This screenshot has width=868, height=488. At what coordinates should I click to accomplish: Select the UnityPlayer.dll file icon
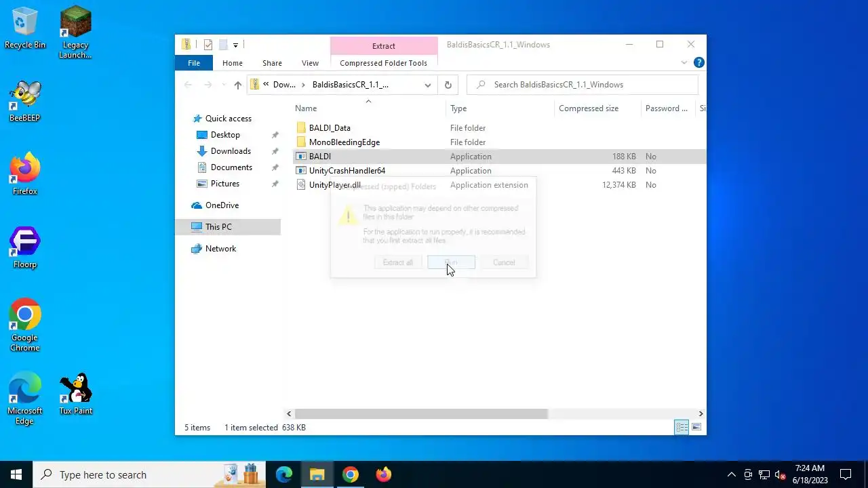(x=301, y=185)
